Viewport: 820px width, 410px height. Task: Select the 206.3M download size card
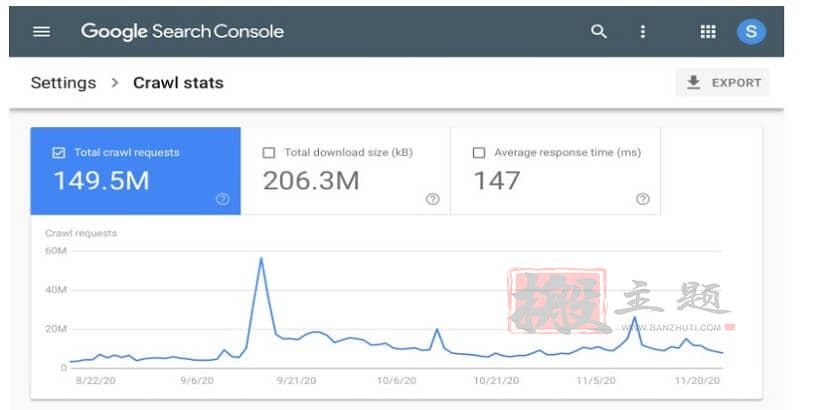pos(346,171)
